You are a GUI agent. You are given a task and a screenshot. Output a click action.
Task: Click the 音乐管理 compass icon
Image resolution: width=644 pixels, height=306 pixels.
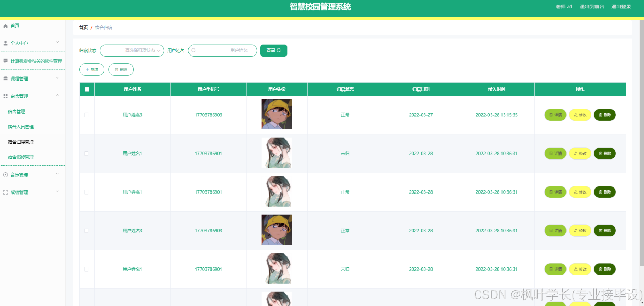pyautogui.click(x=5, y=175)
